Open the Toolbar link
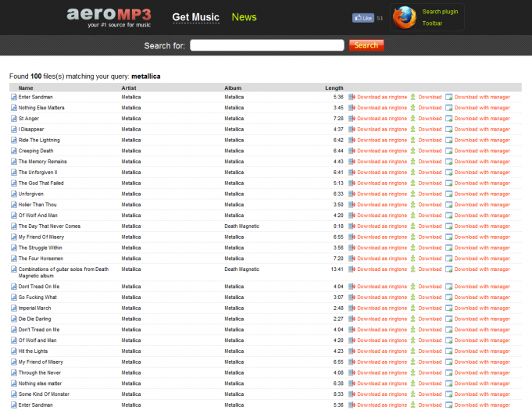532x410 pixels. 432,23
